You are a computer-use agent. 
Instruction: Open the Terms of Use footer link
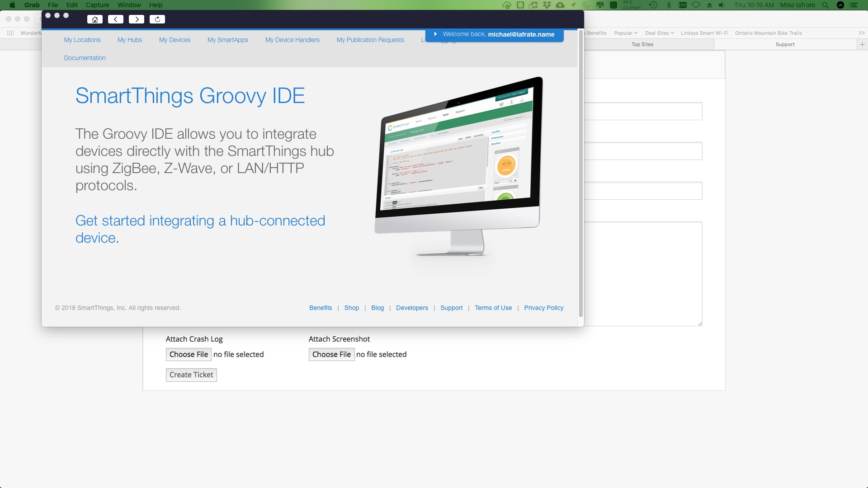pyautogui.click(x=493, y=308)
